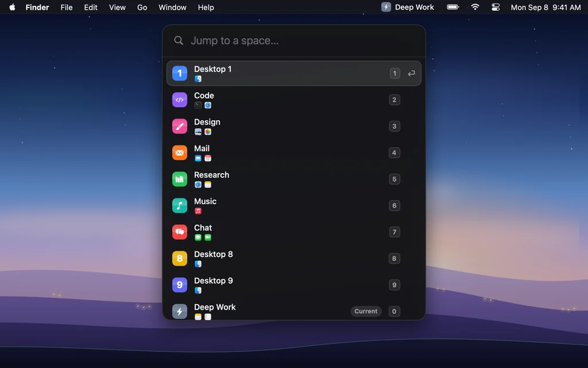Click the indigo Desktop 9 icon

(180, 285)
